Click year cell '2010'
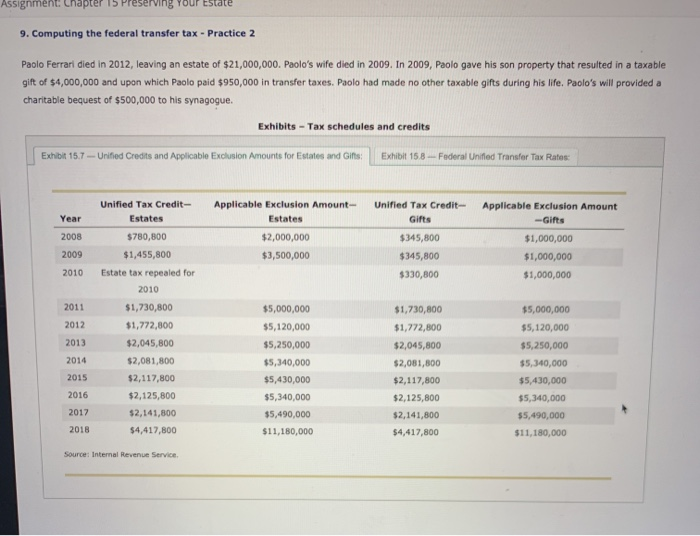Screen dimensions: 700x536 73,273
